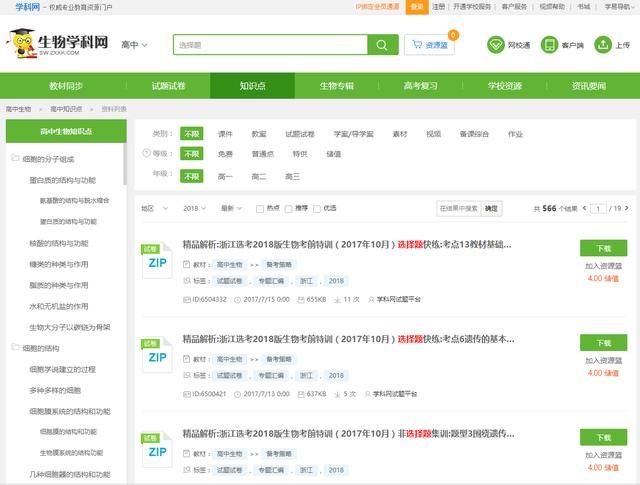Click the 客户端 mobile client icon
This screenshot has height=485, width=640.
coord(549,45)
